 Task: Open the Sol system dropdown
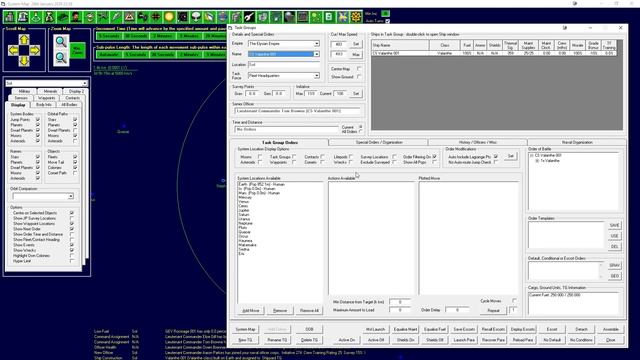click(x=85, y=83)
